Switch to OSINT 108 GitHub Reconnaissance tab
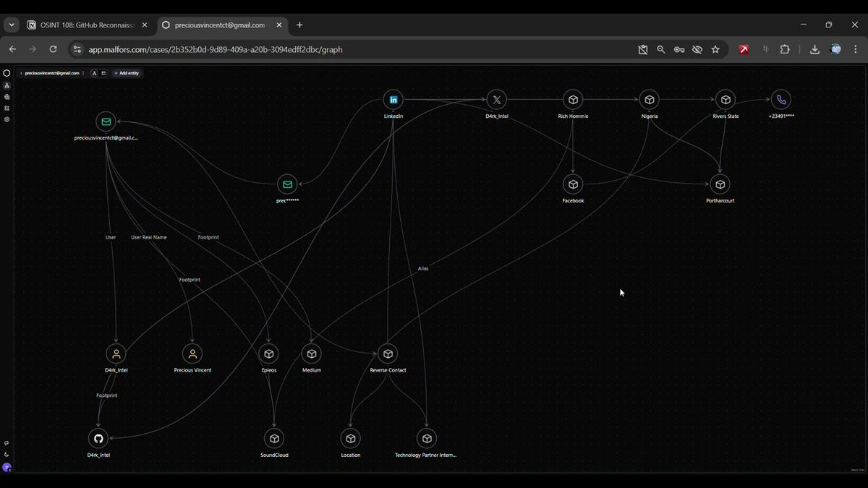The width and height of the screenshot is (868, 488). (87, 25)
